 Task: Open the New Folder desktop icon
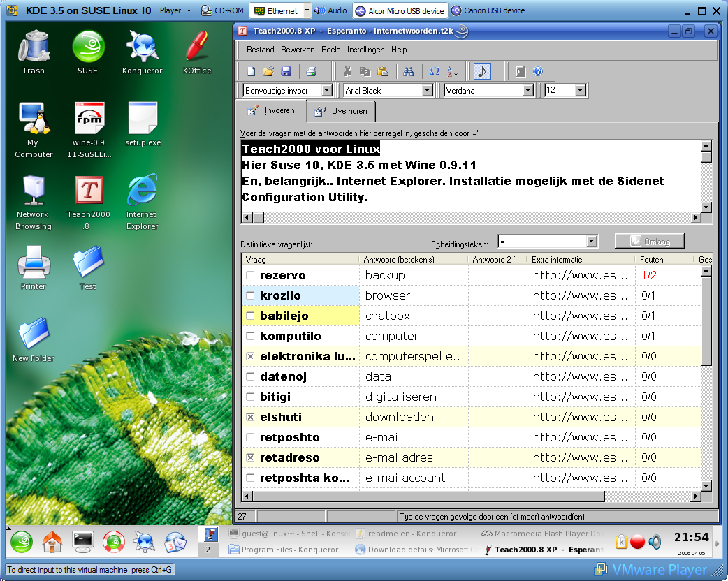[34, 340]
